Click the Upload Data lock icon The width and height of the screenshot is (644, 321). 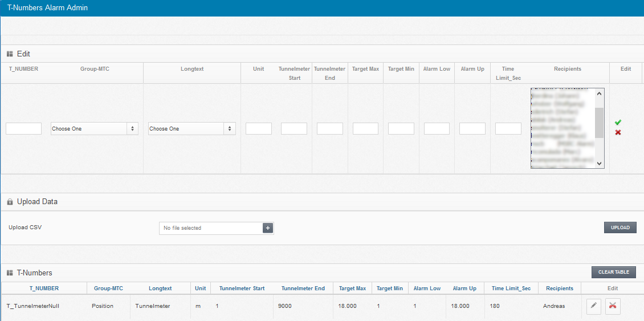10,202
